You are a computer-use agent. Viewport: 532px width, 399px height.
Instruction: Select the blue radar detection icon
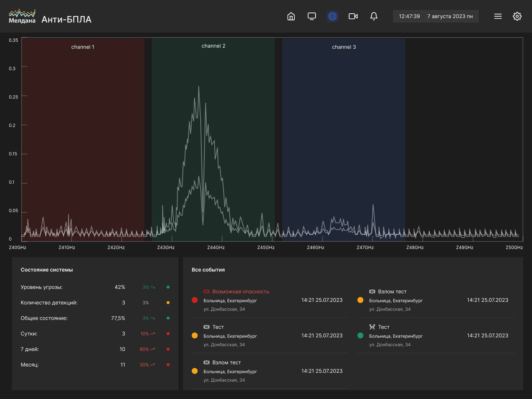click(332, 16)
